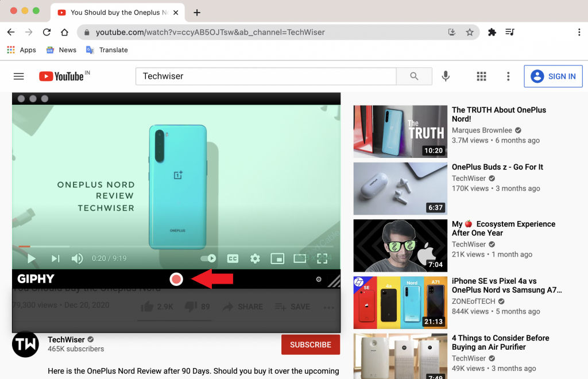Click the SIGN IN button
588x379 pixels.
[553, 76]
